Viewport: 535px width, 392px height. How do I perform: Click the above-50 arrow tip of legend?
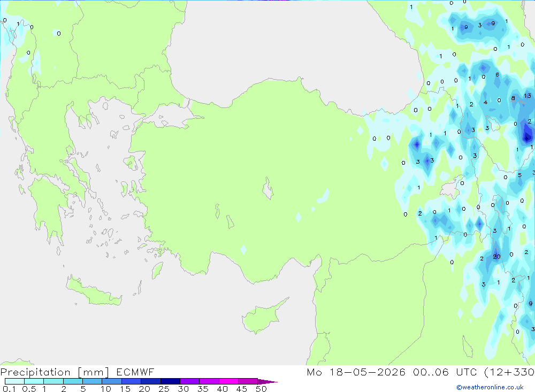point(267,382)
